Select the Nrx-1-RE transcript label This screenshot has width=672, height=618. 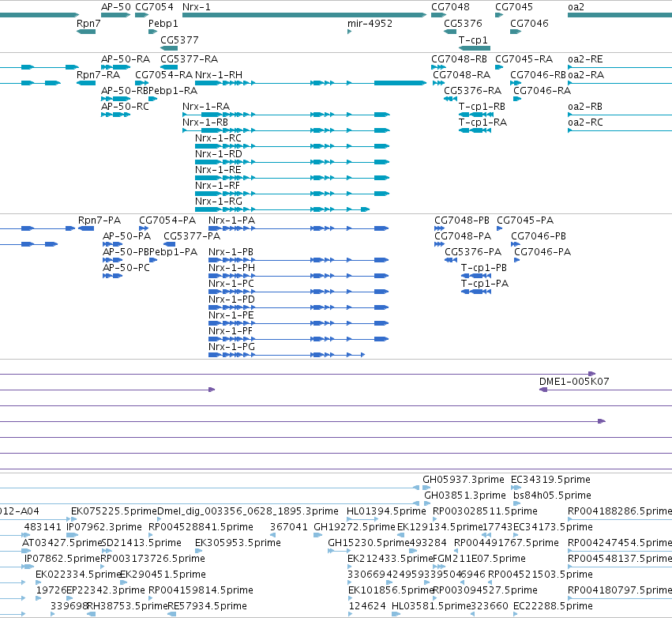coord(218,169)
